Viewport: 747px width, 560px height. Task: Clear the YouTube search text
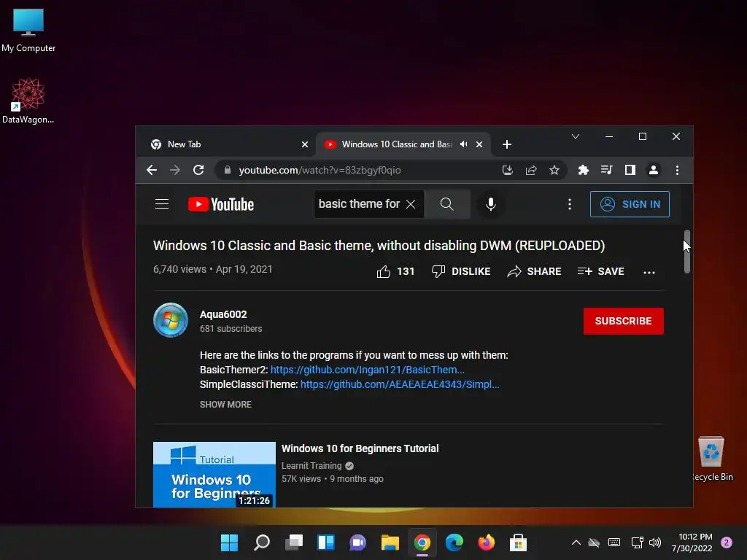pos(411,204)
